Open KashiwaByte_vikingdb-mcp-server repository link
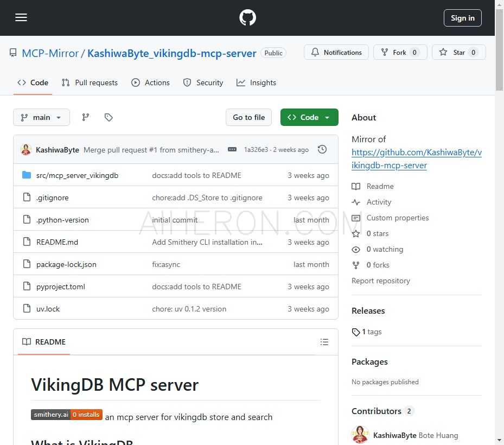 point(171,53)
